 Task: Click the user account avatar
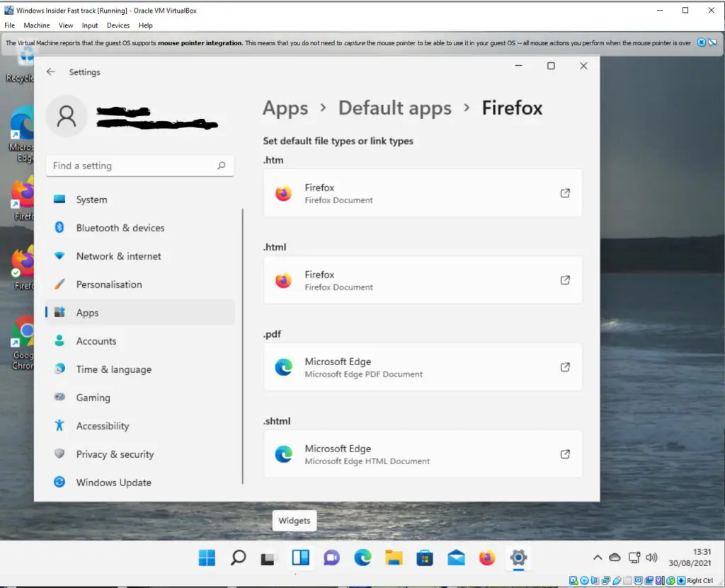(67, 116)
